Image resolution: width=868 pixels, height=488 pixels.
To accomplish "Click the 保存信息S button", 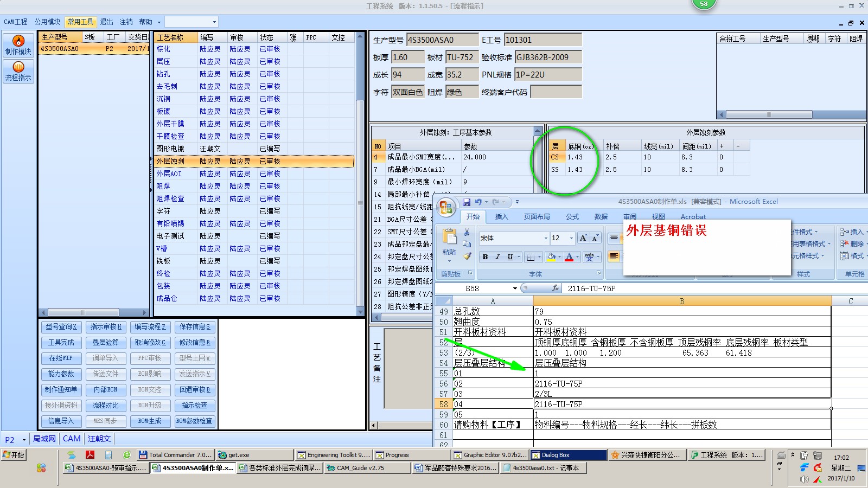I will pyautogui.click(x=195, y=327).
